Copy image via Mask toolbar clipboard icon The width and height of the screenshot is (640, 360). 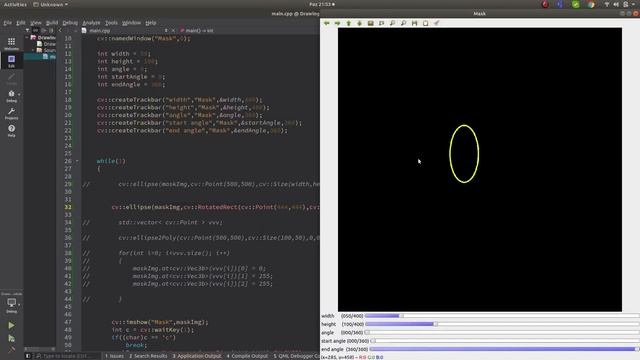point(426,23)
